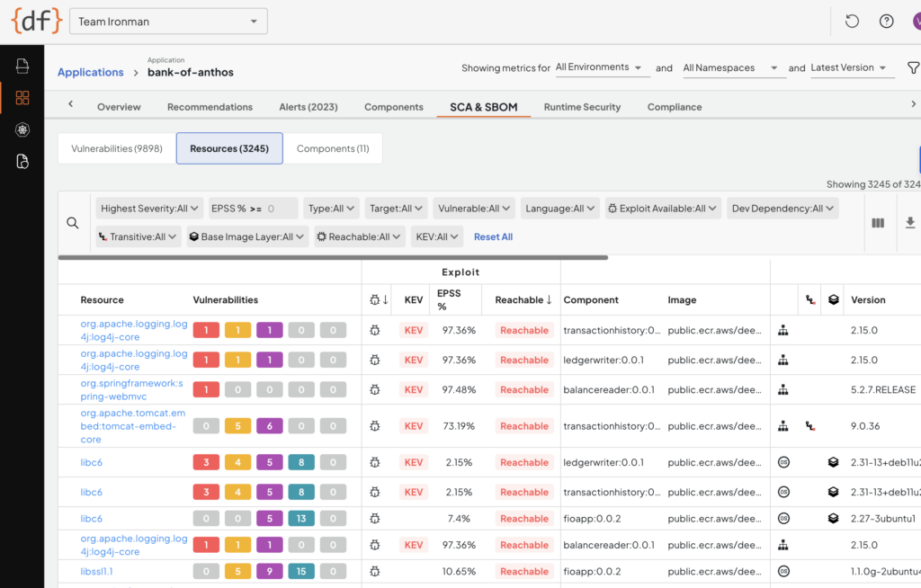
Task: Open the documents icon in left sidebar
Action: [22, 66]
